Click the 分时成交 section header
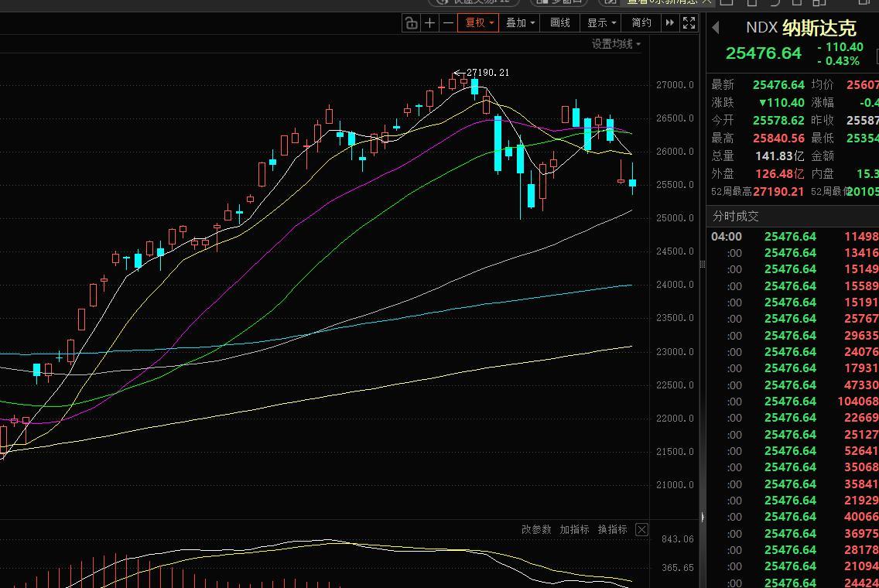 click(x=736, y=217)
